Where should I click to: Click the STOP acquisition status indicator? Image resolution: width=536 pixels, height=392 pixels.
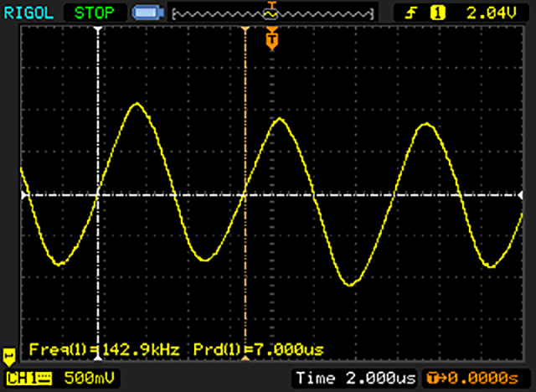95,13
